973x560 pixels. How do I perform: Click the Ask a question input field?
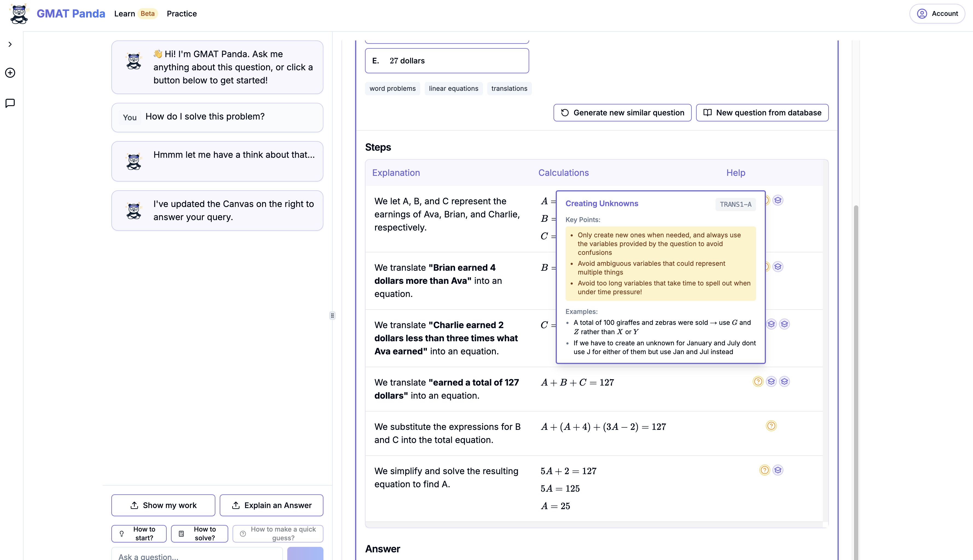pyautogui.click(x=197, y=555)
